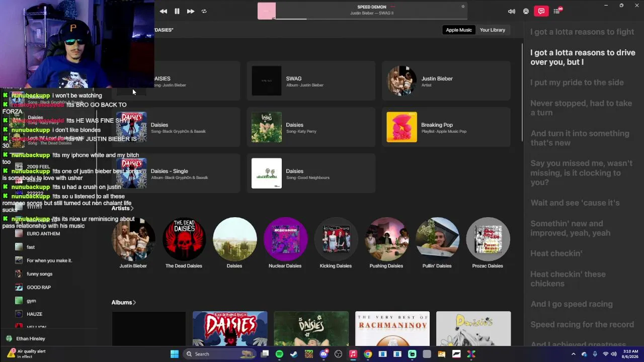Click the SPEED DEMON now-playing artwork

[x=267, y=11]
